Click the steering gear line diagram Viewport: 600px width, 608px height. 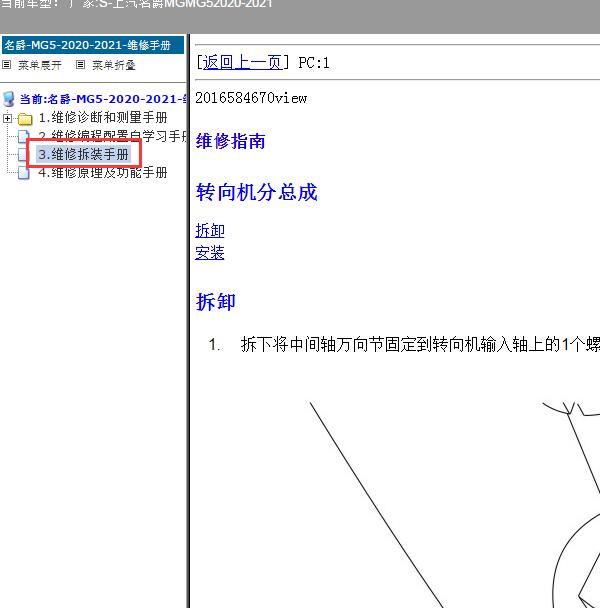pos(455,504)
